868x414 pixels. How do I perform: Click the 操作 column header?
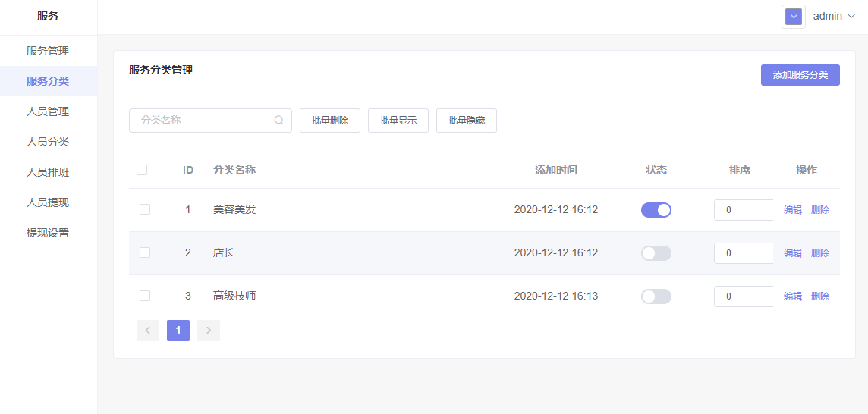[806, 170]
